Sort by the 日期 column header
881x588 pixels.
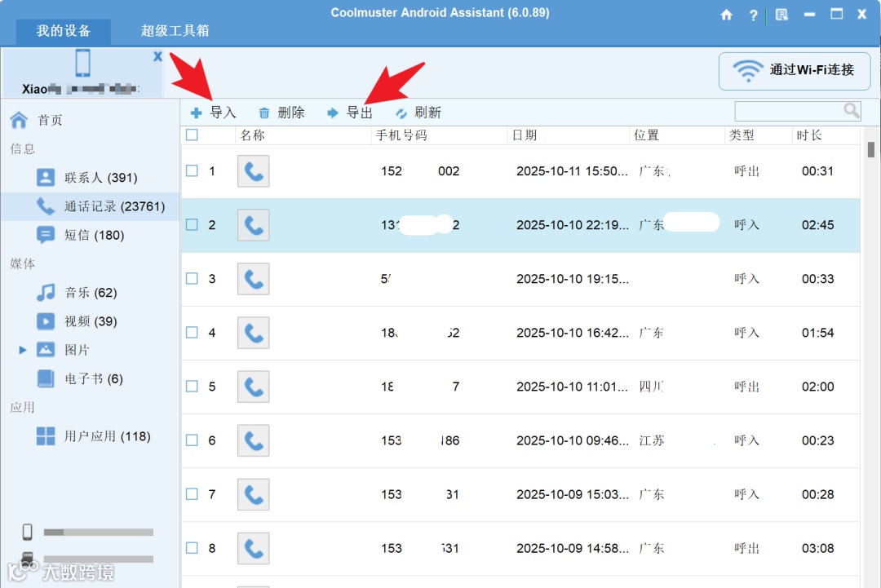(x=568, y=135)
